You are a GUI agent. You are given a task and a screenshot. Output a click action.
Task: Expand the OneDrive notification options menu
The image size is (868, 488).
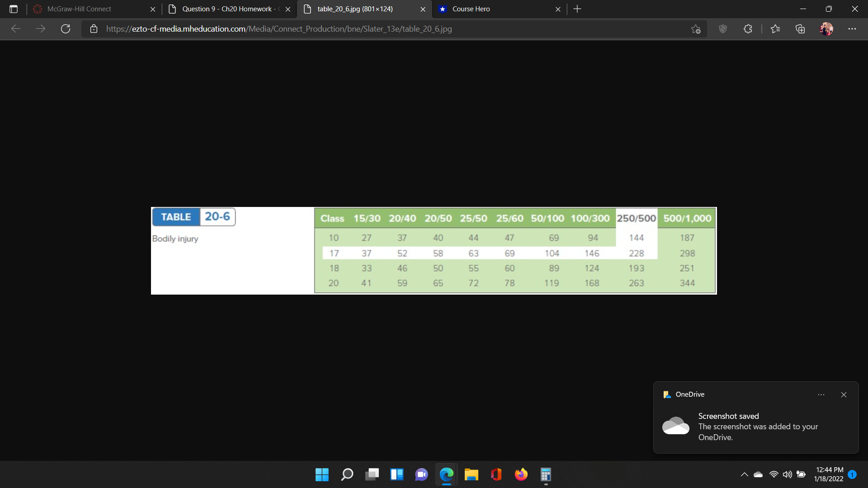821,394
